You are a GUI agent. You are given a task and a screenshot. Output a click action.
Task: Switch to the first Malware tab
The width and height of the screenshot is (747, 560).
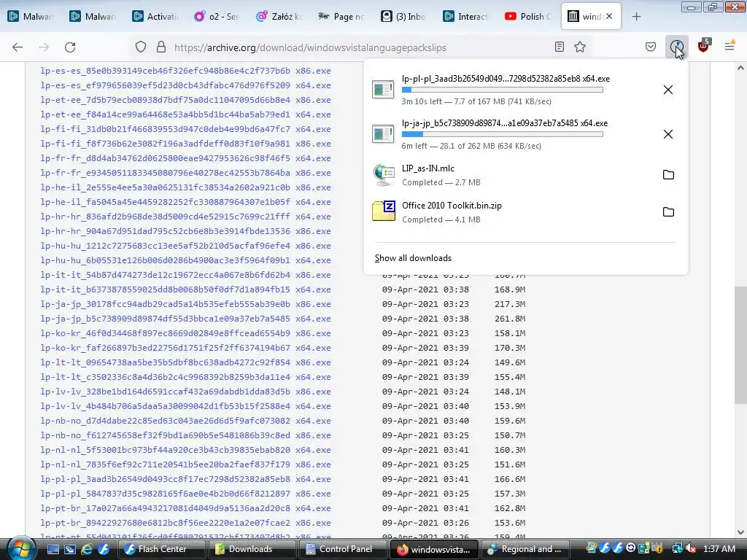(x=31, y=17)
